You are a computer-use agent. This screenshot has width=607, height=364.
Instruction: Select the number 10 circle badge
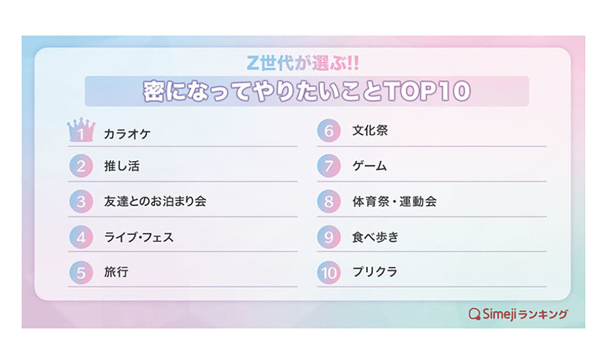pyautogui.click(x=329, y=272)
